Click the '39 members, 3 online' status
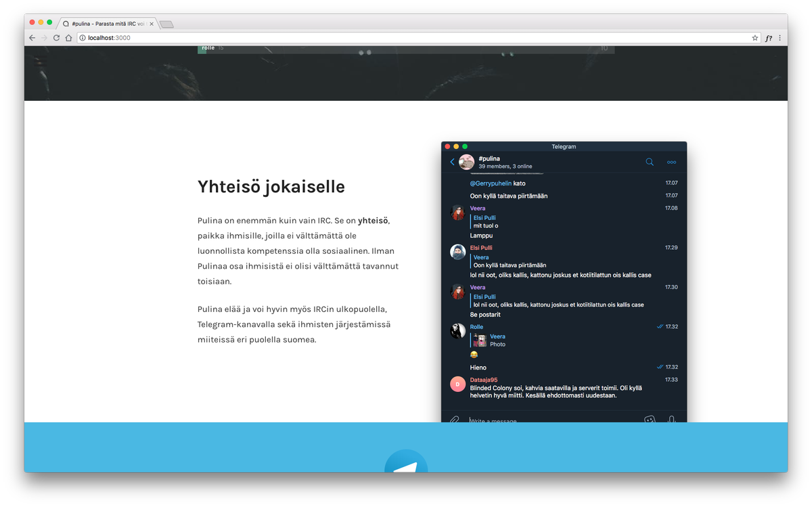The height and width of the screenshot is (507, 812). [505, 167]
